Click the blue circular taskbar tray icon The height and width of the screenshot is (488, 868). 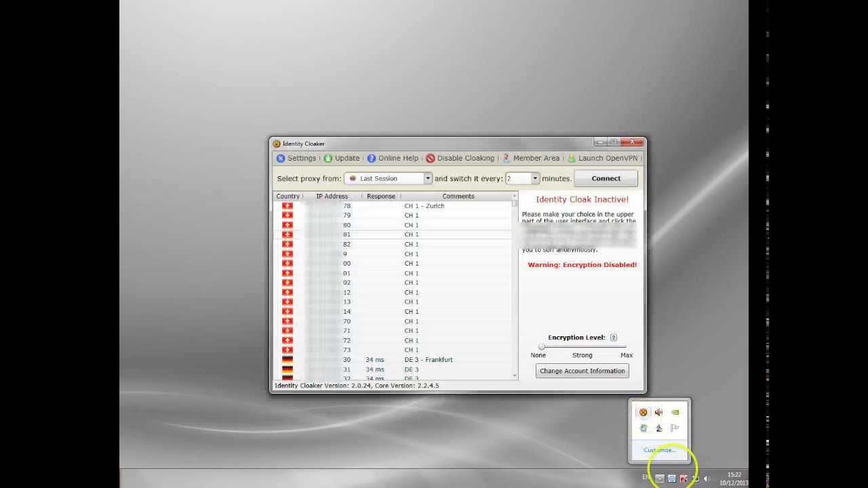click(672, 479)
